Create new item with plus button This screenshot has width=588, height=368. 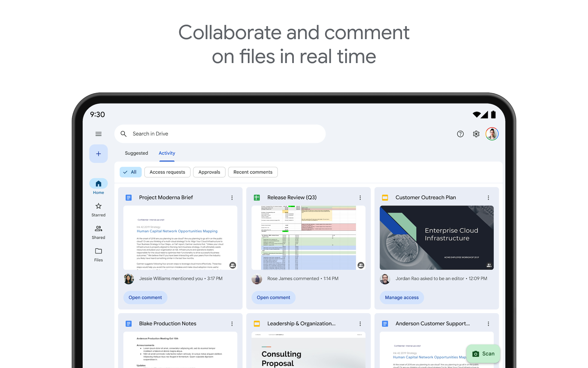(x=98, y=153)
